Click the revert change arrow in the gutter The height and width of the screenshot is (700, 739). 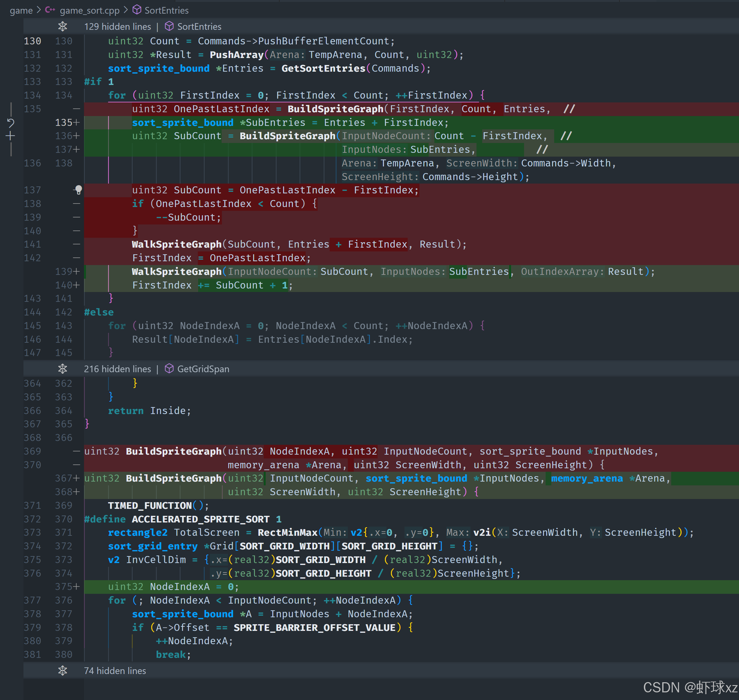(x=10, y=123)
